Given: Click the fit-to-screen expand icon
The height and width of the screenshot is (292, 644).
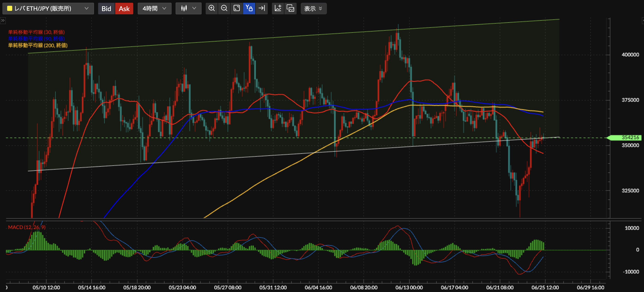Looking at the screenshot, I should pyautogui.click(x=237, y=8).
